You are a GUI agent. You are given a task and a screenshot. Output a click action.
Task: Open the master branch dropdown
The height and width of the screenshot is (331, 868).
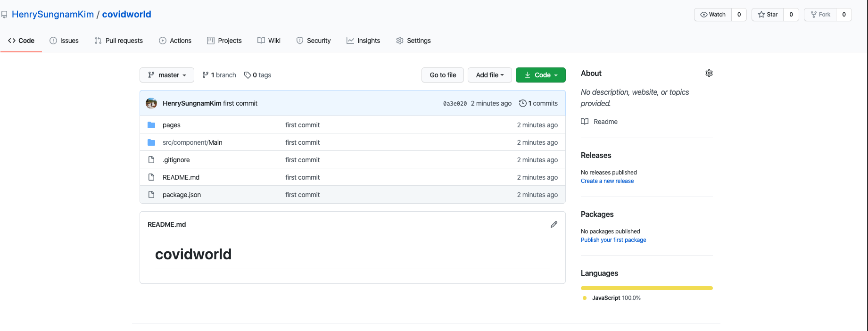click(167, 75)
